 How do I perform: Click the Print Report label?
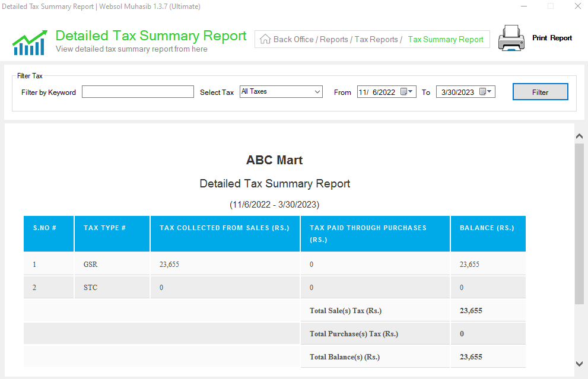point(552,38)
